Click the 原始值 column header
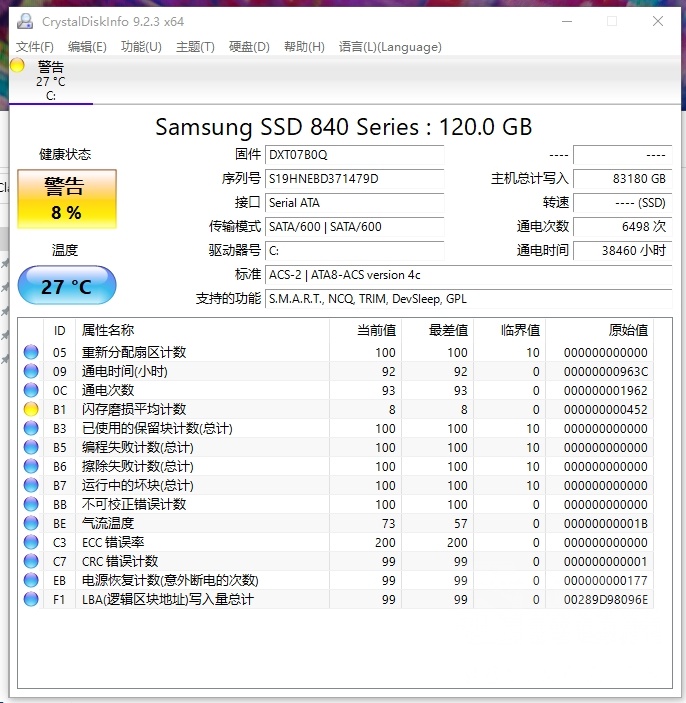The width and height of the screenshot is (686, 703). click(627, 330)
